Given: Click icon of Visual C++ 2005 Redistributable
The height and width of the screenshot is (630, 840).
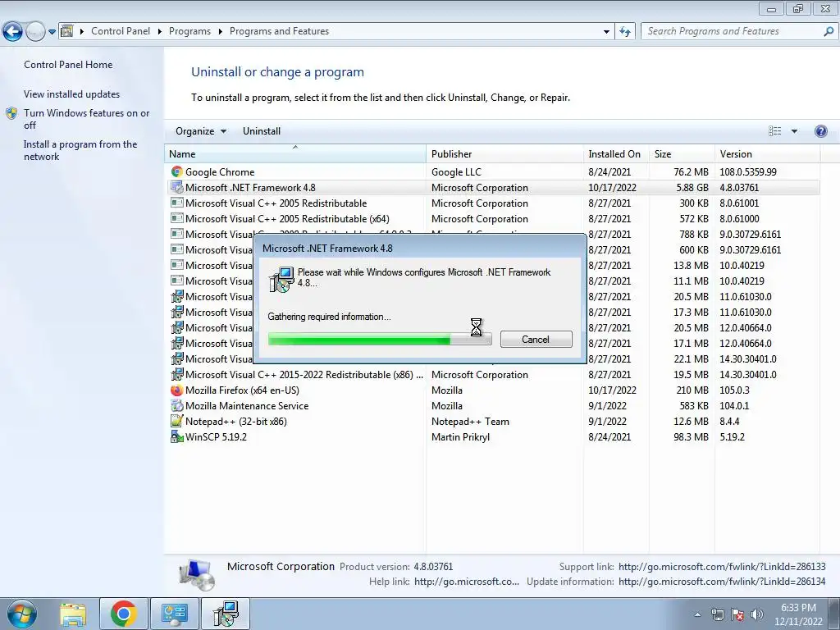Looking at the screenshot, I should (176, 203).
